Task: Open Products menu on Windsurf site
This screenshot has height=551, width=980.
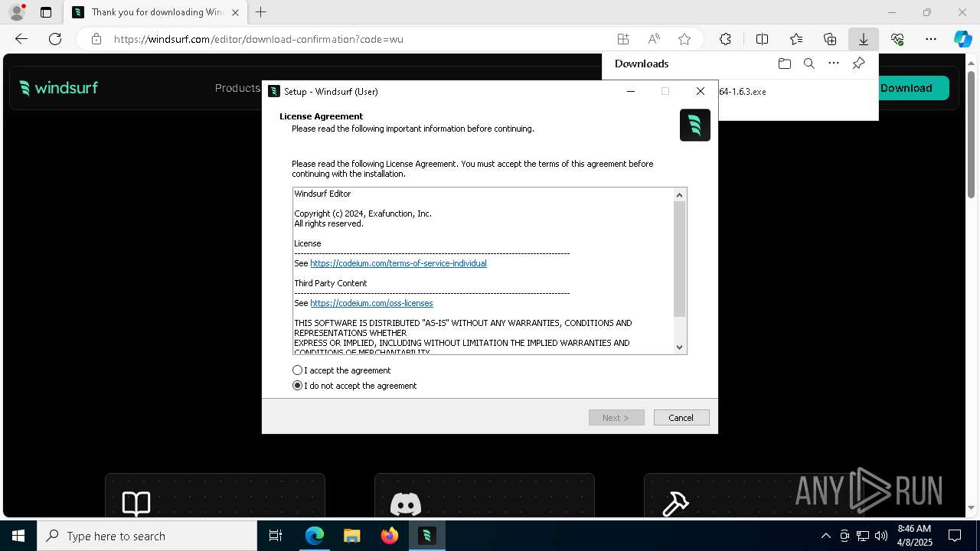Action: 237,88
